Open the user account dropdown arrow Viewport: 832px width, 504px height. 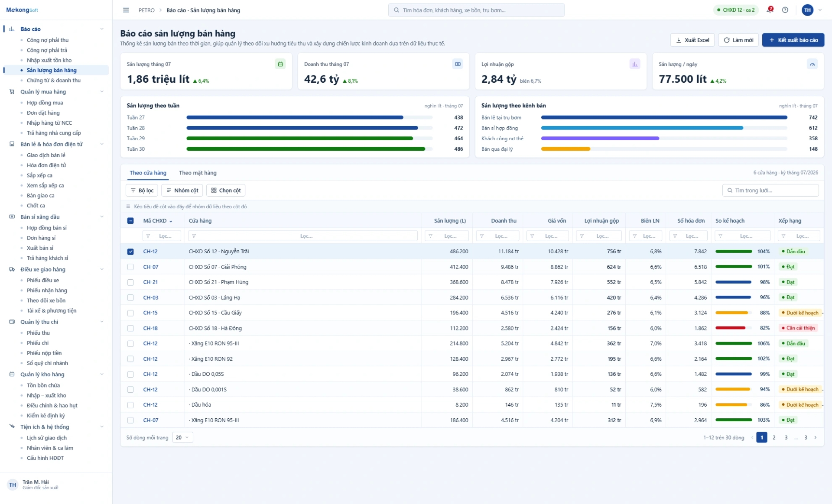pos(820,10)
